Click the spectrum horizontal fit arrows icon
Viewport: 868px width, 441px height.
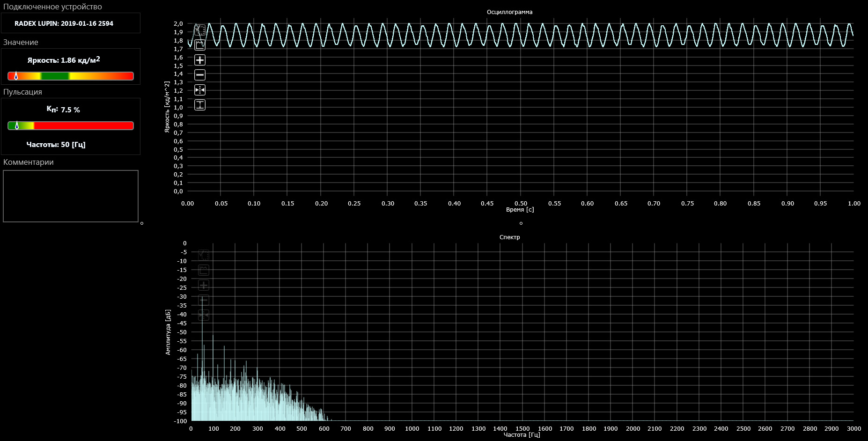(x=204, y=315)
